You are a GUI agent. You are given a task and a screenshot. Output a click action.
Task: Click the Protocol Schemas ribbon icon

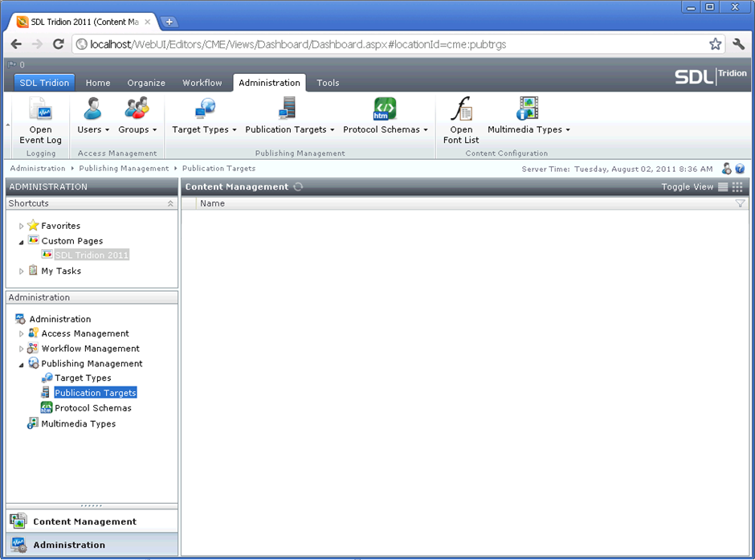pyautogui.click(x=385, y=109)
